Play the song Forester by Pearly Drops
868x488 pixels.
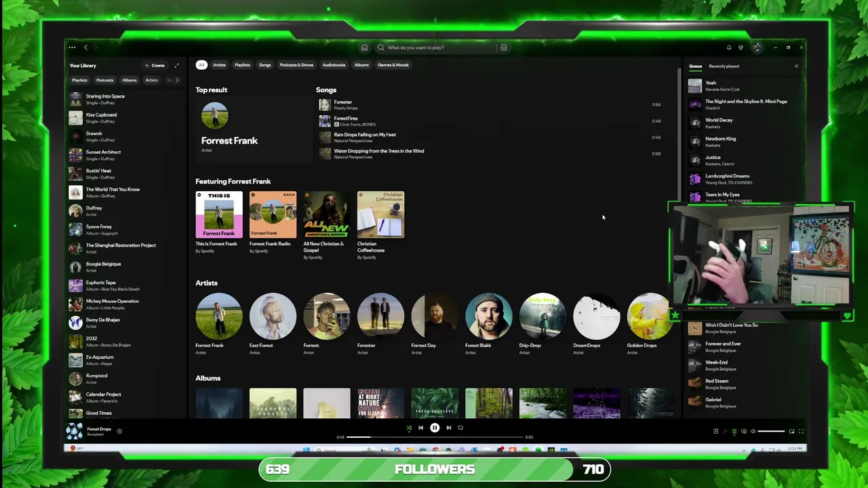pyautogui.click(x=490, y=104)
